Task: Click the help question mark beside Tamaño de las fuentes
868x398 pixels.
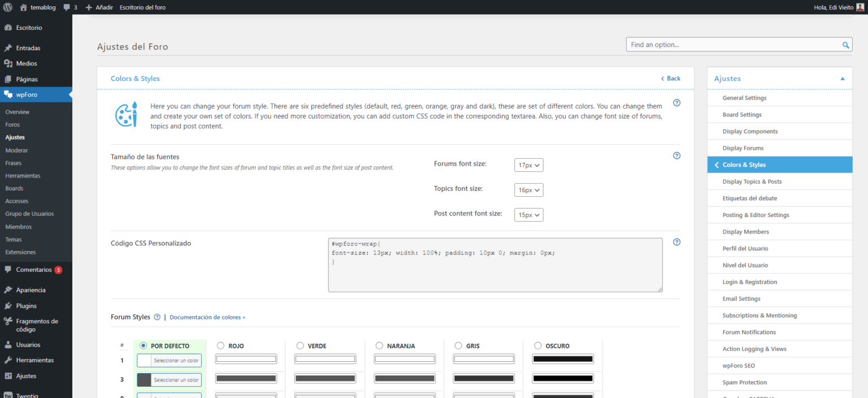Action: point(676,155)
